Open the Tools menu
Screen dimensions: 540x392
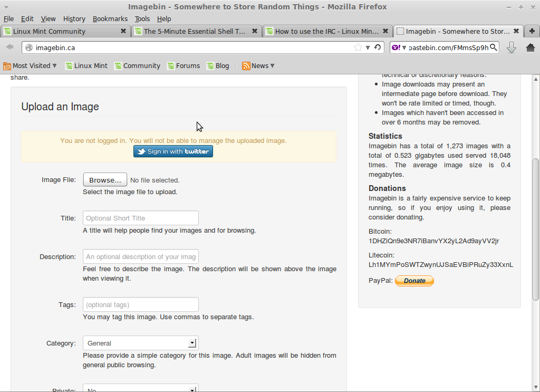[142, 19]
